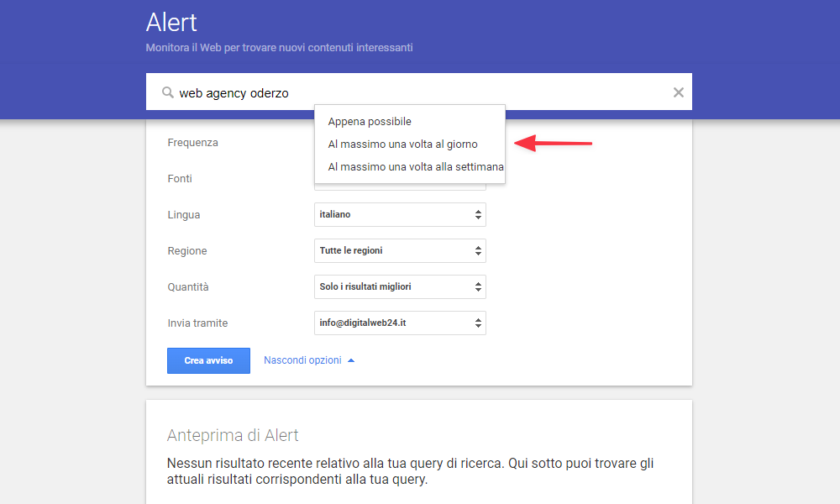This screenshot has height=504, width=840.
Task: Click the Frequenza label
Action: coord(192,143)
